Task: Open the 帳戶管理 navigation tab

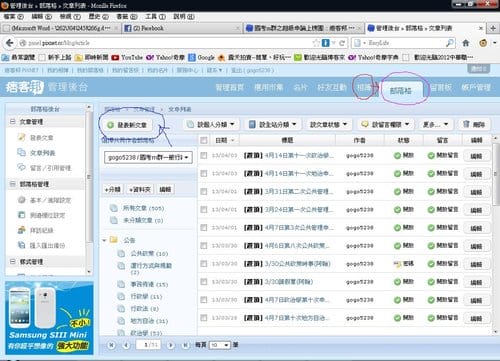Action: (476, 88)
